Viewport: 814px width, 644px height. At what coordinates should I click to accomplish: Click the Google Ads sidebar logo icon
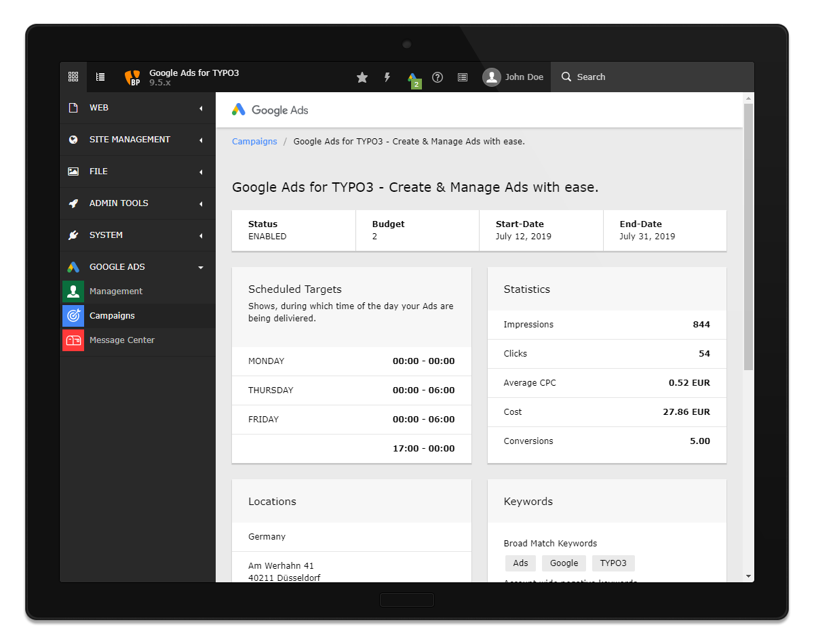click(73, 267)
